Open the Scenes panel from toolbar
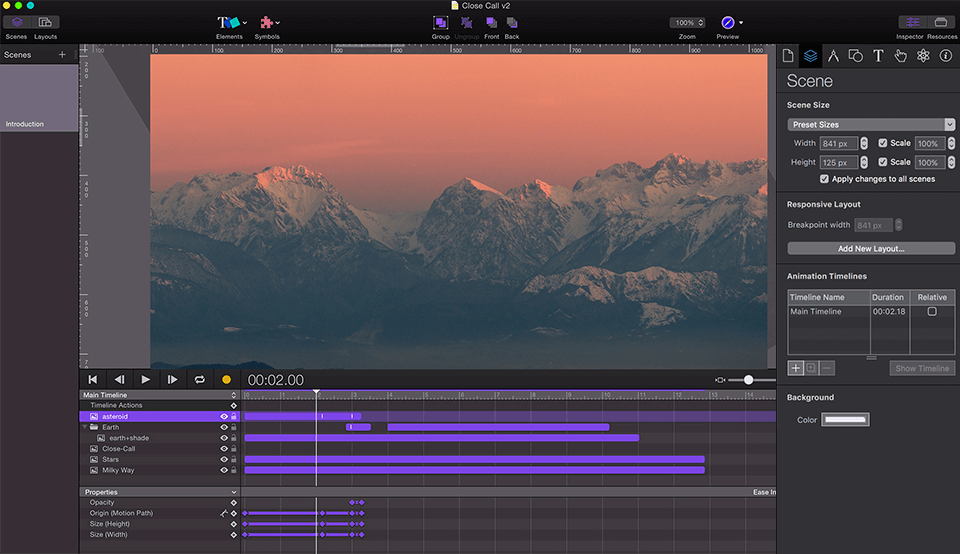Viewport: 960px width, 554px height. coord(17,22)
